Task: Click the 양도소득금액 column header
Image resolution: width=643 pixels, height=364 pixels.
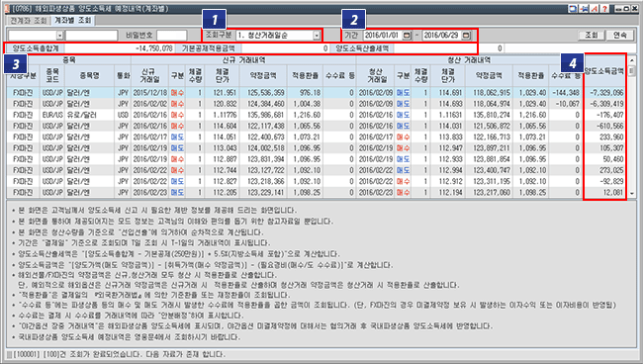Action: pos(604,71)
